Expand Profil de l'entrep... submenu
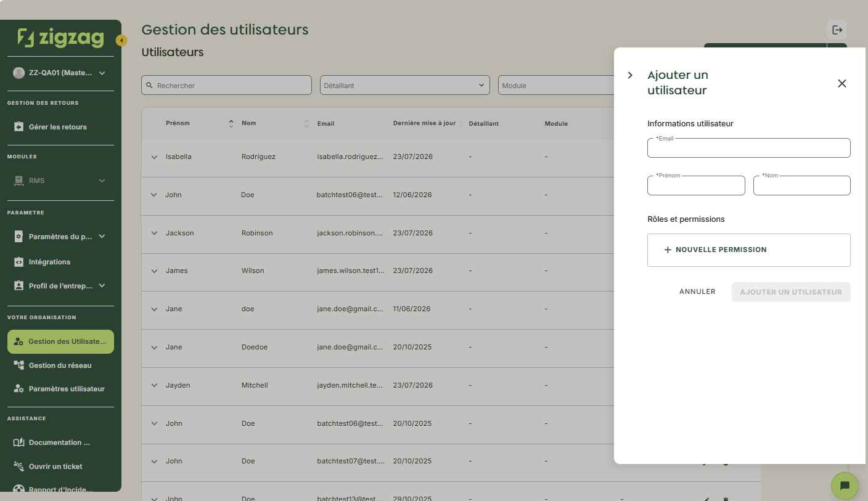Screen dimensions: 868x501 (x=60, y=286)
